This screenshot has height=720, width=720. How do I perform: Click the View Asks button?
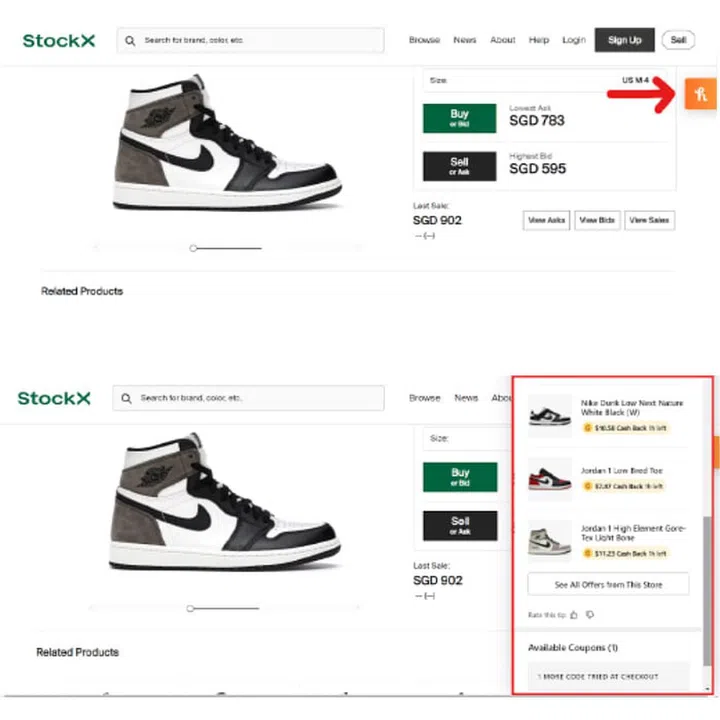[x=546, y=220]
